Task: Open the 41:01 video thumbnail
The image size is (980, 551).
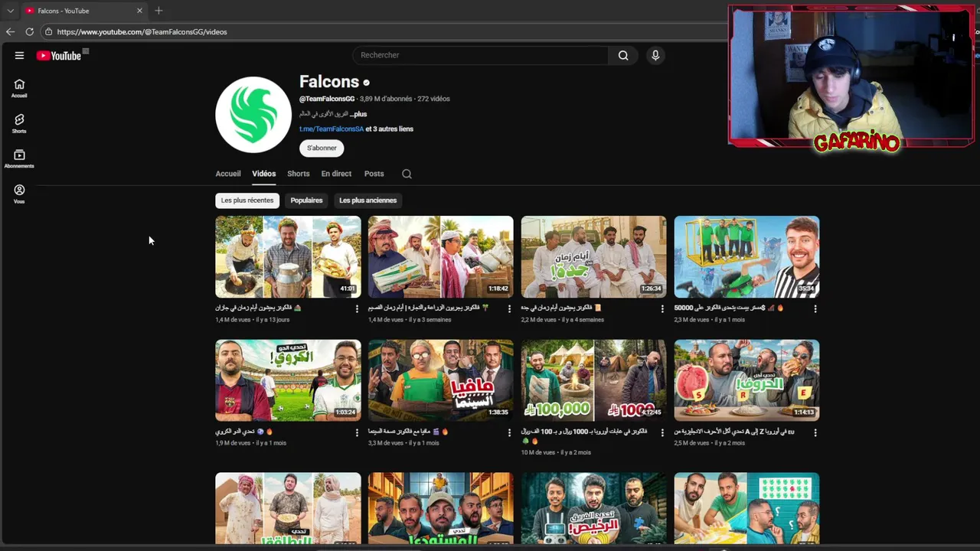Action: [288, 256]
